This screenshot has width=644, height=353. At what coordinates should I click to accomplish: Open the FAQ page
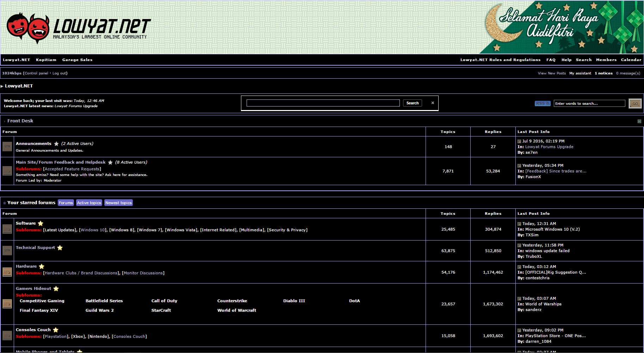tap(551, 60)
